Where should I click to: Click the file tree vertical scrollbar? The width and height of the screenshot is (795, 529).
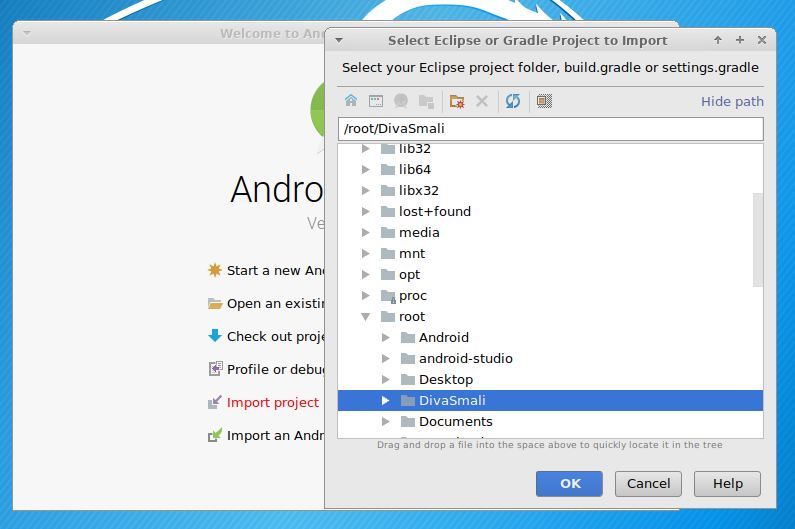758,240
